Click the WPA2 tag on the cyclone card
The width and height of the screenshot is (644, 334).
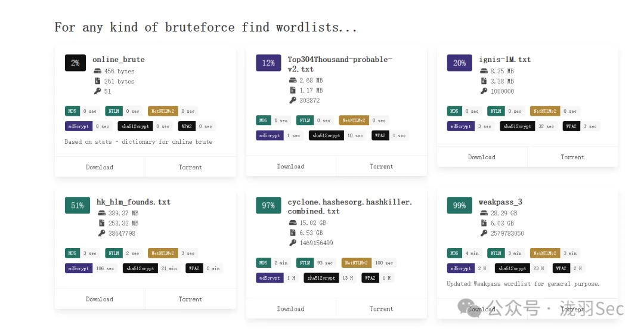tap(370, 278)
